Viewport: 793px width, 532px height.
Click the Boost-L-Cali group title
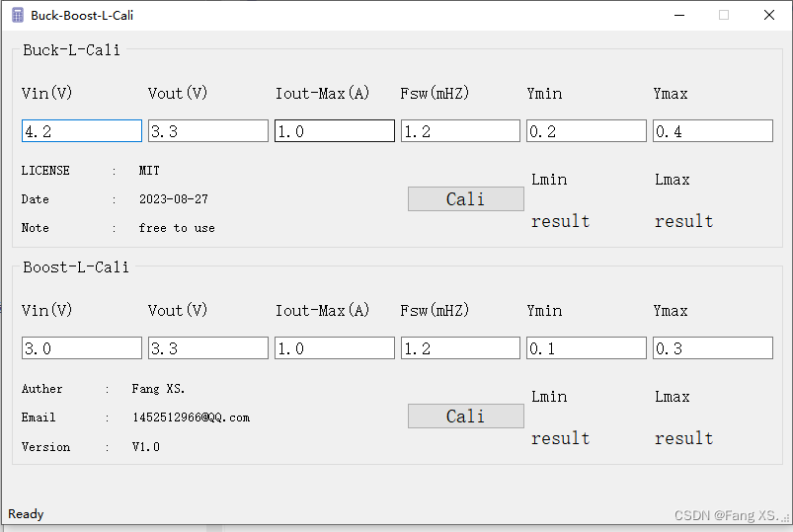(x=76, y=267)
